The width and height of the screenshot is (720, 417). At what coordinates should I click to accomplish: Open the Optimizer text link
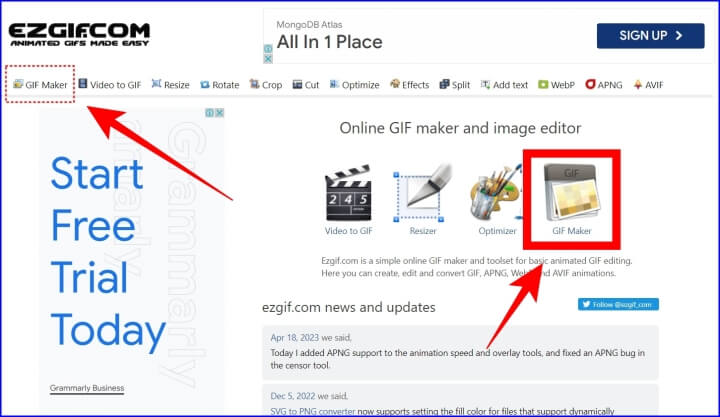pos(497,231)
